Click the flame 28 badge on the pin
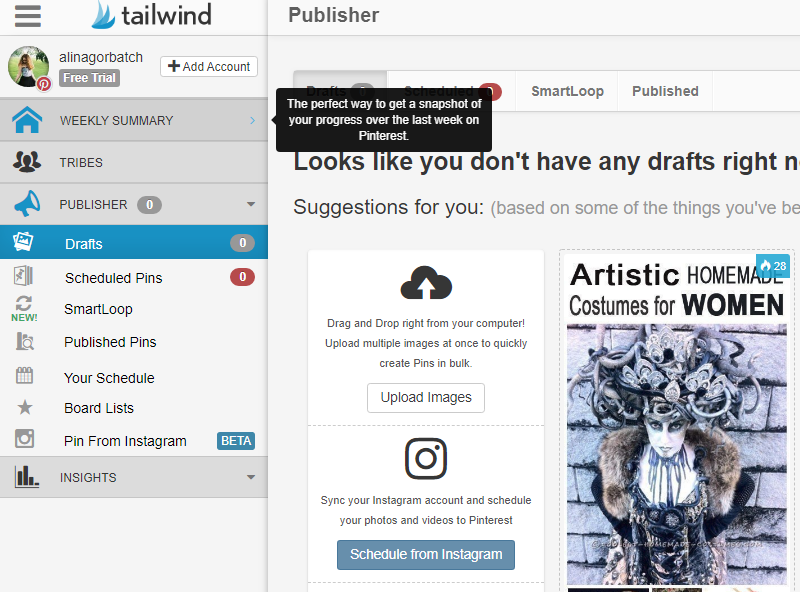The height and width of the screenshot is (592, 800). coord(773,266)
